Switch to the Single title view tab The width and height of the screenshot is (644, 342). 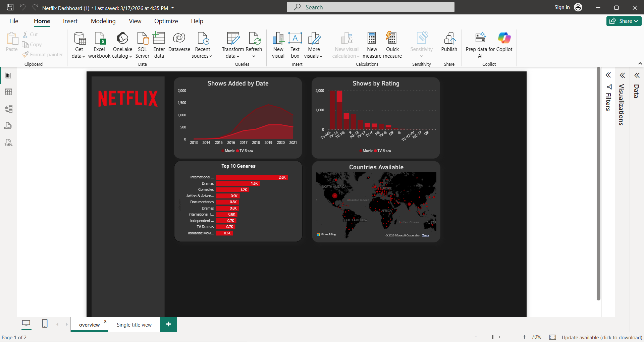tap(134, 324)
